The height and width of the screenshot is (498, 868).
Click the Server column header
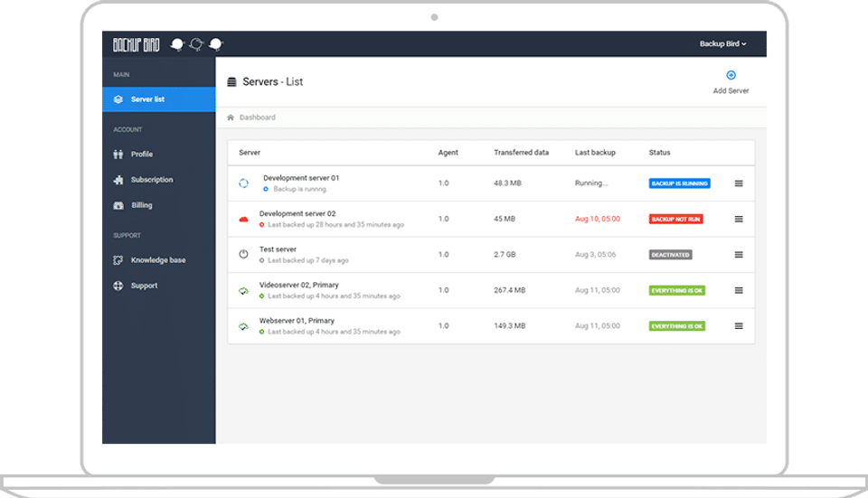250,152
